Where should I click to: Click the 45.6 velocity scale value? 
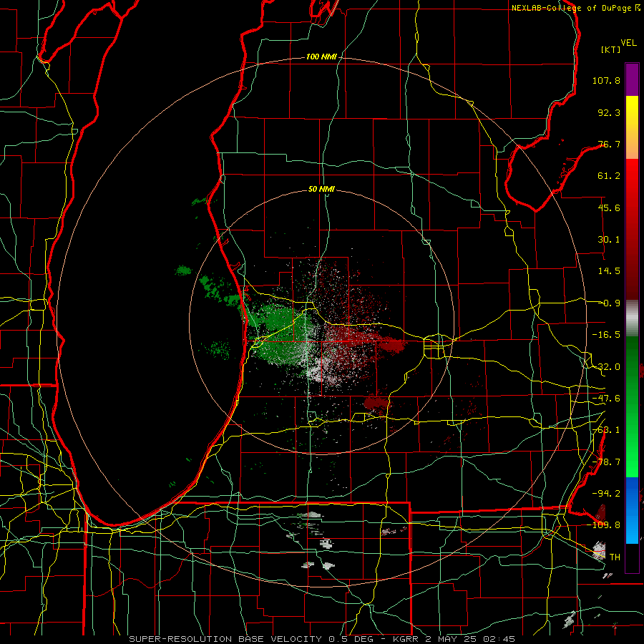[609, 208]
